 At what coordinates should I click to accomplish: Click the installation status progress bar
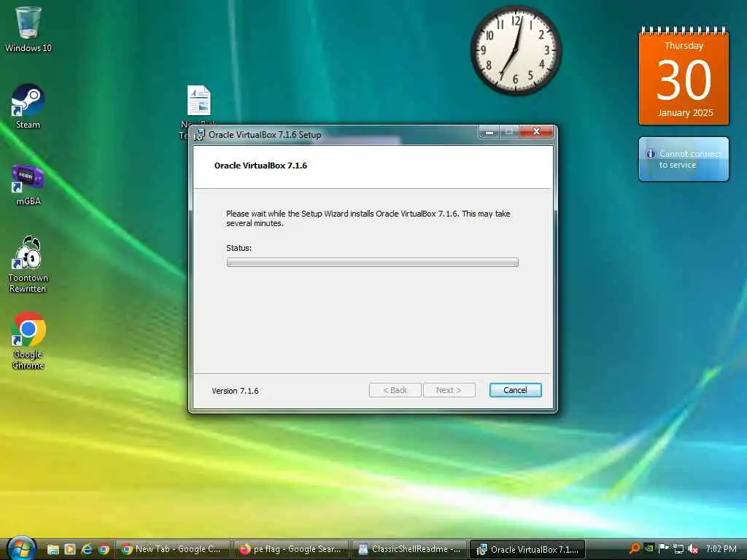(373, 262)
